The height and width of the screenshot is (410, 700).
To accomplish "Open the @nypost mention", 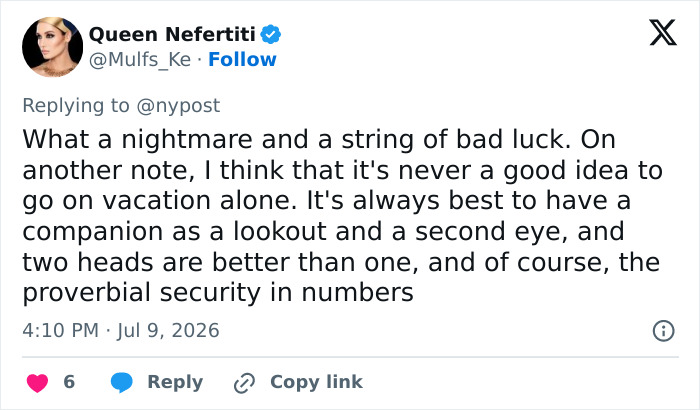I will pyautogui.click(x=178, y=106).
